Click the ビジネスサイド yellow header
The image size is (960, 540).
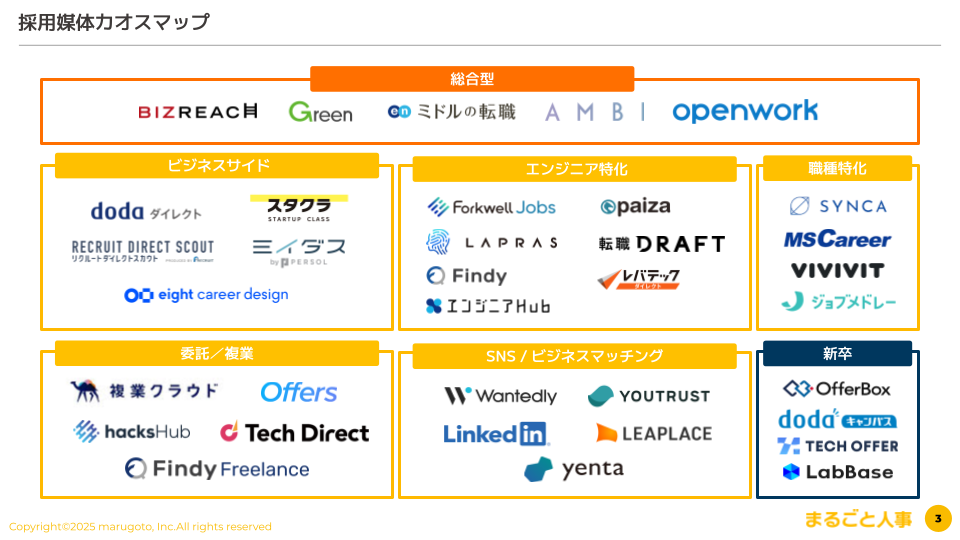[217, 165]
